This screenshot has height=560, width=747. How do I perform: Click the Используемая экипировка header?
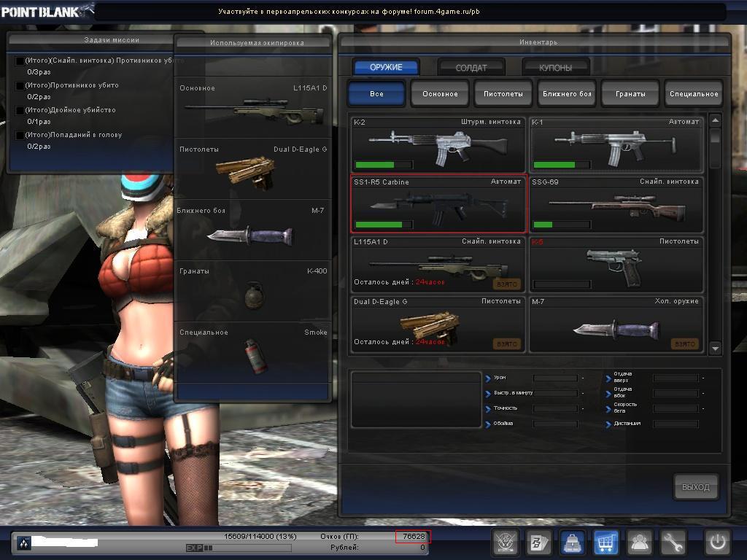[257, 43]
